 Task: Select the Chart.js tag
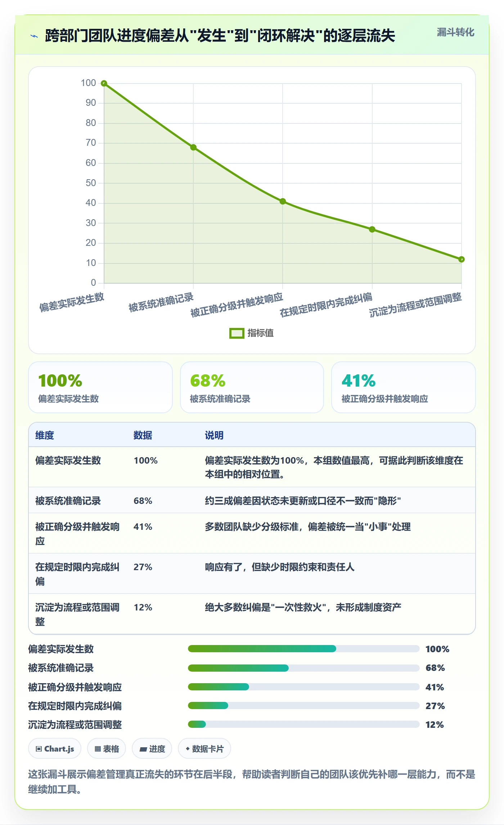pyautogui.click(x=55, y=749)
